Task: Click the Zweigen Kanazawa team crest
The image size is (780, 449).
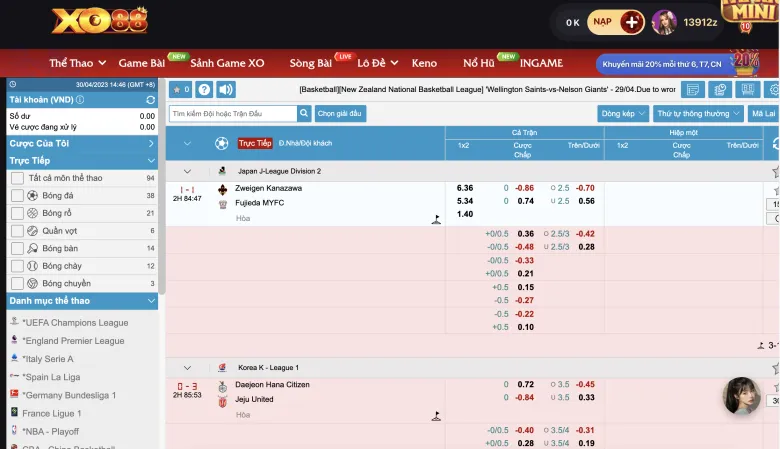Action: point(223,189)
